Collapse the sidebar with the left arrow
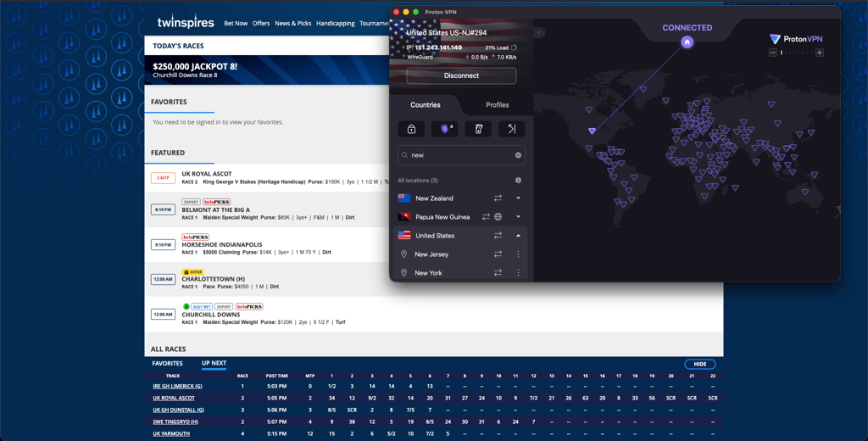 [538, 33]
